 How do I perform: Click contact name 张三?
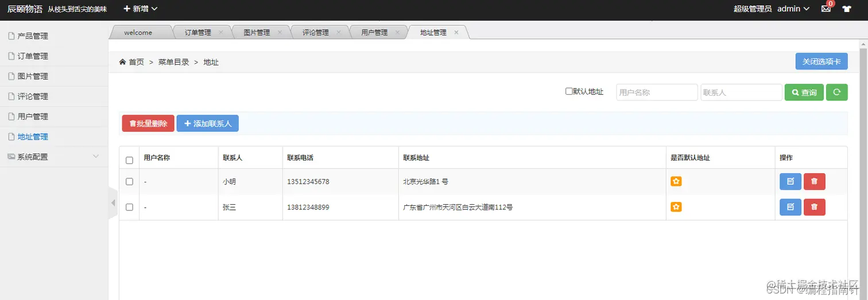(x=230, y=207)
